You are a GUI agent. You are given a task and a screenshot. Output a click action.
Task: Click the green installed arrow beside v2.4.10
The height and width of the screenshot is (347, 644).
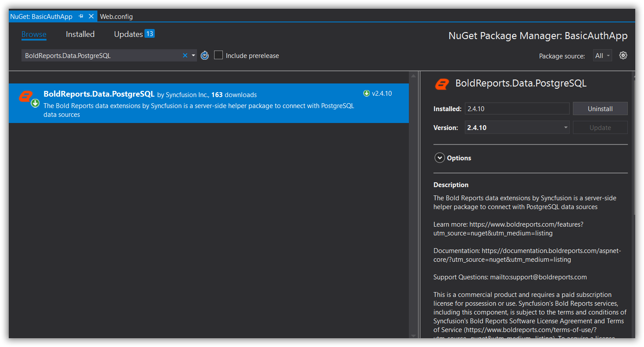(x=366, y=93)
